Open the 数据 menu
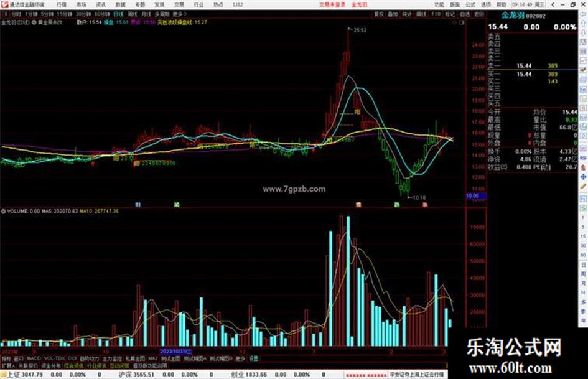 (120, 4)
